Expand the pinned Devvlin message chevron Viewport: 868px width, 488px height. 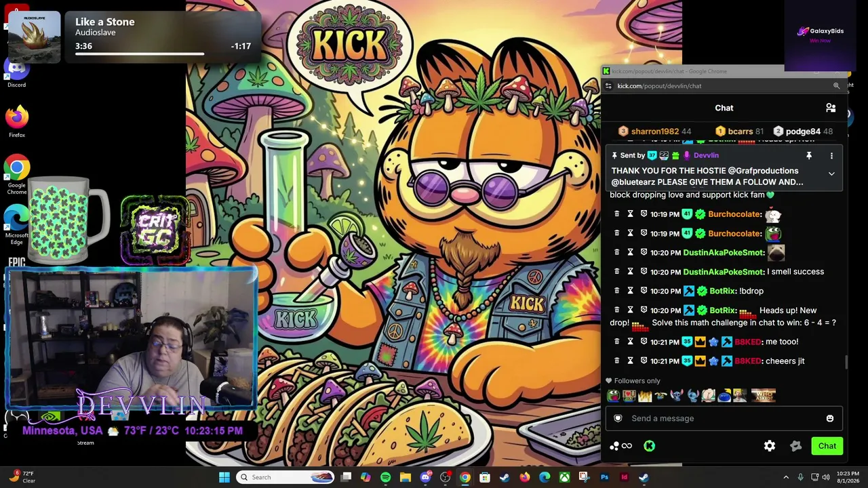click(x=831, y=174)
